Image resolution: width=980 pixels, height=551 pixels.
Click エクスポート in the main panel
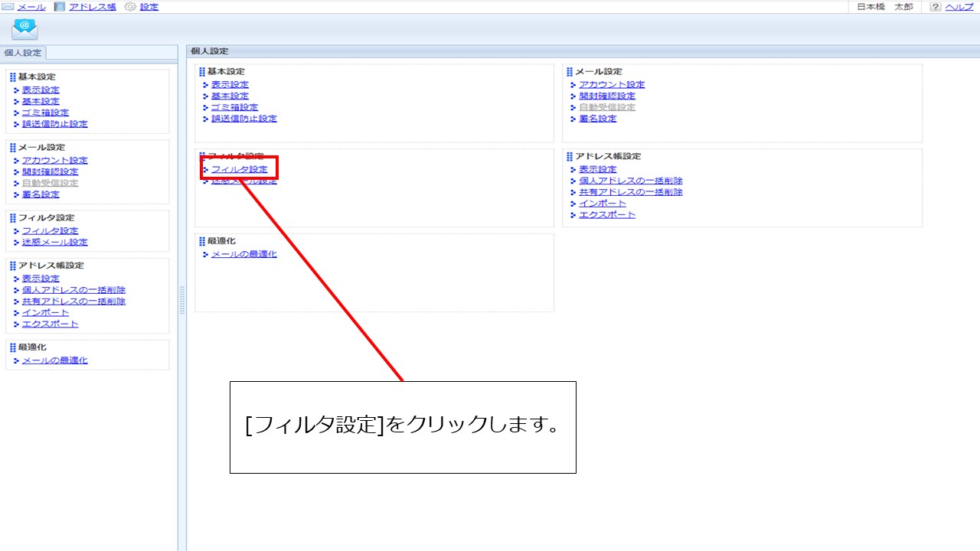tap(606, 215)
